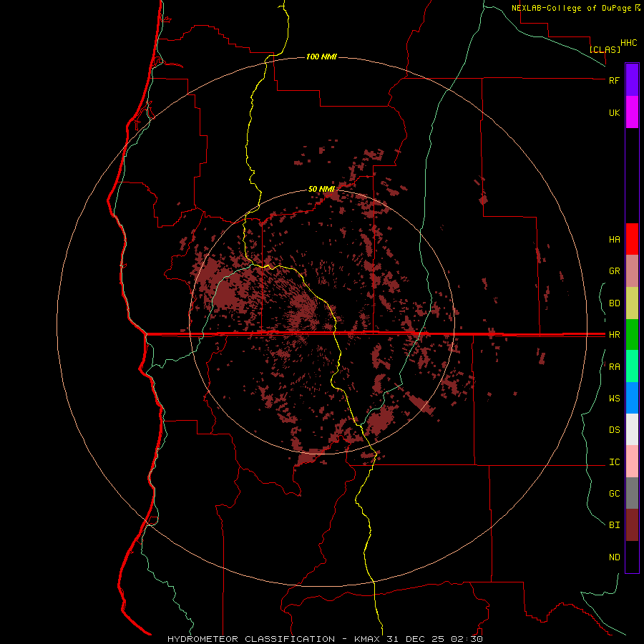
Task: Click the "31 DEC 25" date text
Action: [x=415, y=639]
